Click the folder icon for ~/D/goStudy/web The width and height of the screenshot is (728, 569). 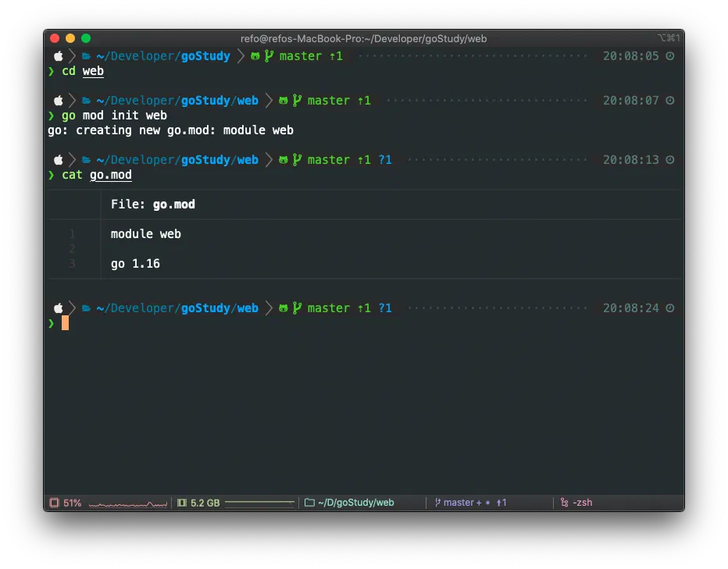[309, 503]
